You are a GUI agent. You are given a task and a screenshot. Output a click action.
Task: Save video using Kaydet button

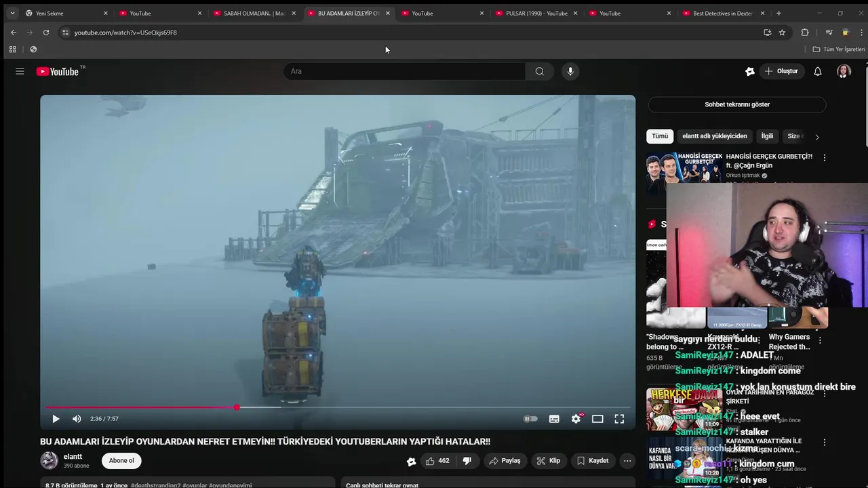[593, 461]
